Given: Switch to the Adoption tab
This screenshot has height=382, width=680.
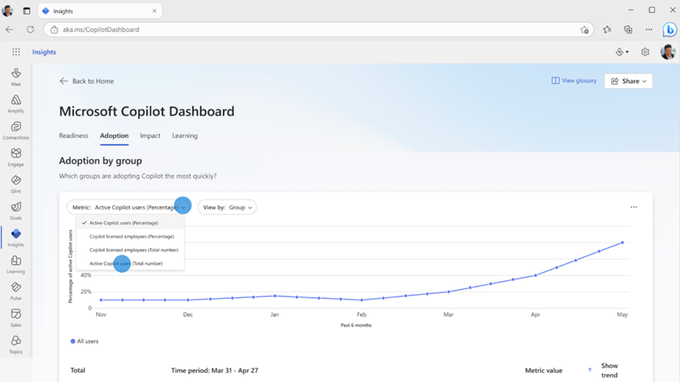Looking at the screenshot, I should pos(114,136).
